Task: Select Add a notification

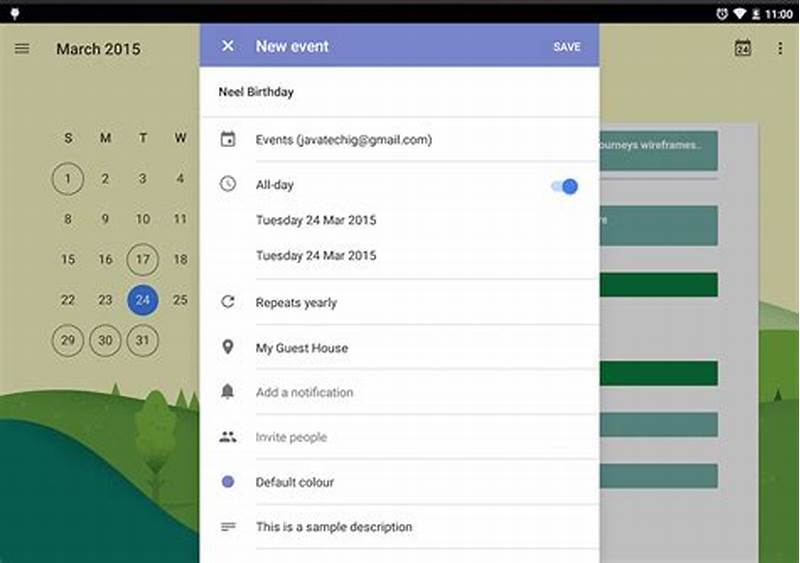Action: tap(304, 393)
